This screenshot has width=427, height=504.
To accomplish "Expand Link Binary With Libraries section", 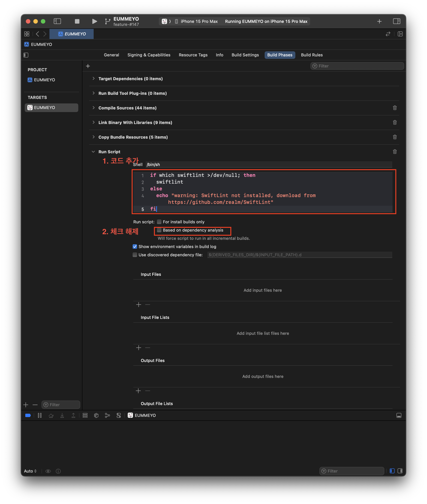I will pyautogui.click(x=93, y=122).
